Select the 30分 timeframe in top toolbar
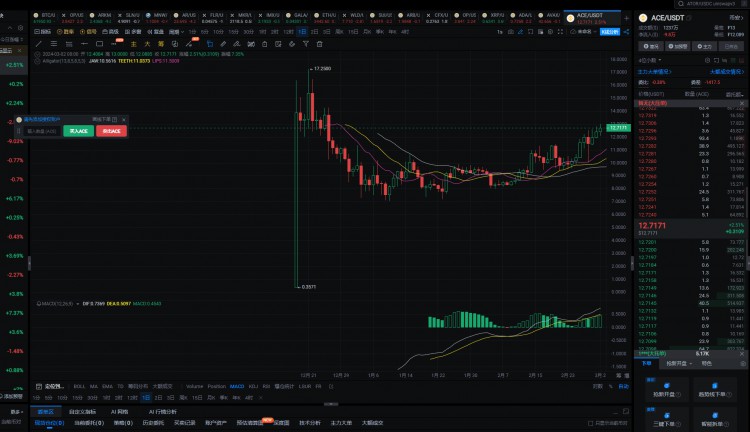The image size is (750, 432). [248, 32]
